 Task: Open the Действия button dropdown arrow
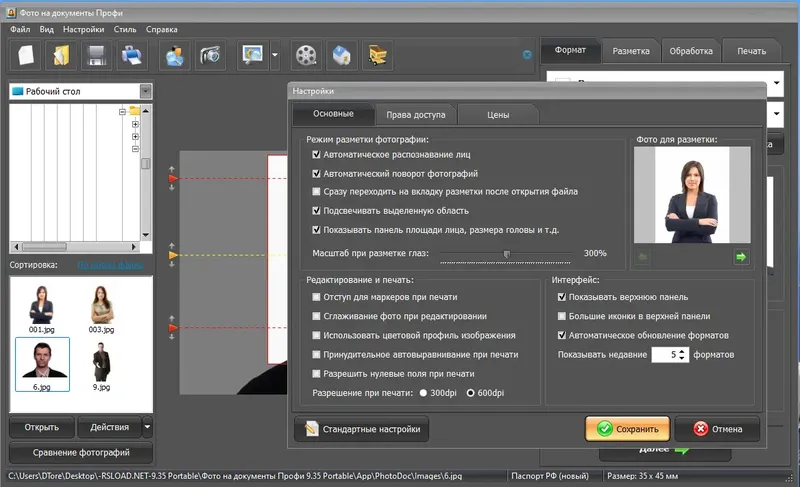(x=147, y=427)
